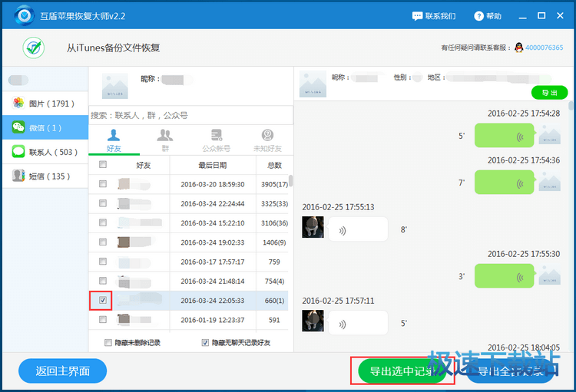Select 短信 (135) category
The image size is (576, 392).
coord(45,176)
